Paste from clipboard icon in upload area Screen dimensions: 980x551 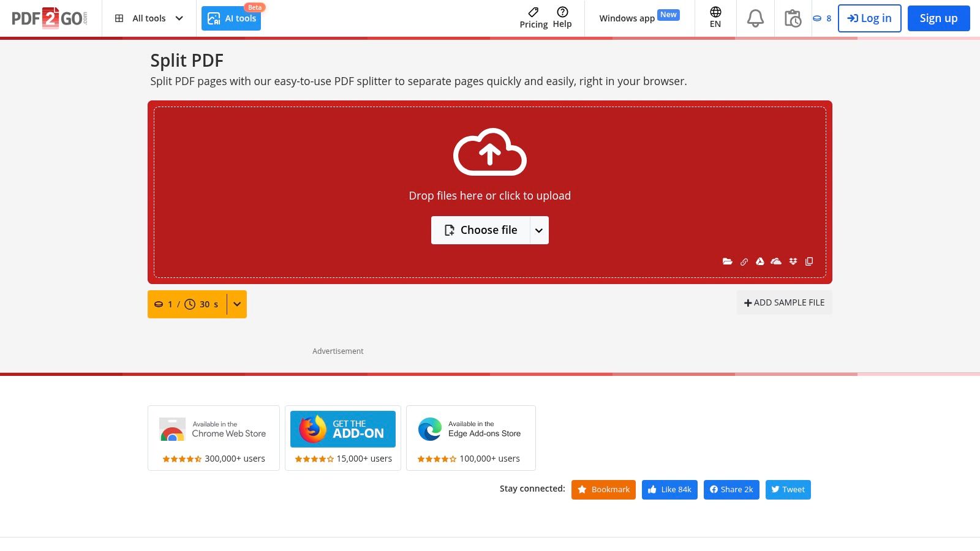(809, 261)
